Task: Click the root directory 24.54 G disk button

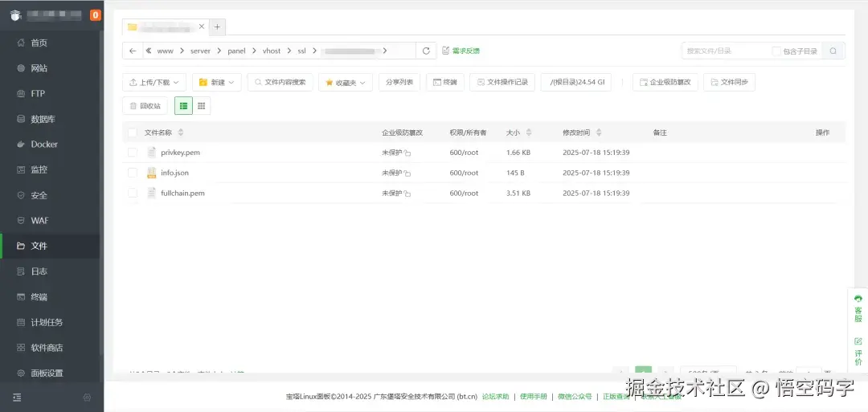Action: (576, 83)
